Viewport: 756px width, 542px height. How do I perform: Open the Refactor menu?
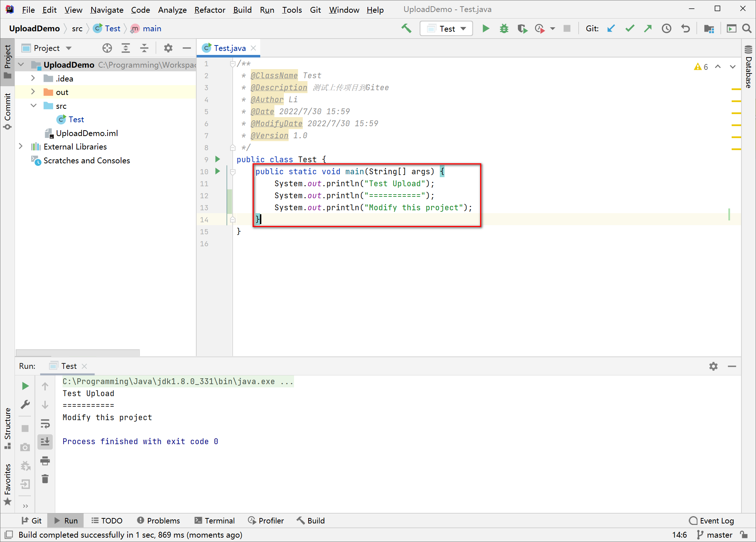coord(210,10)
